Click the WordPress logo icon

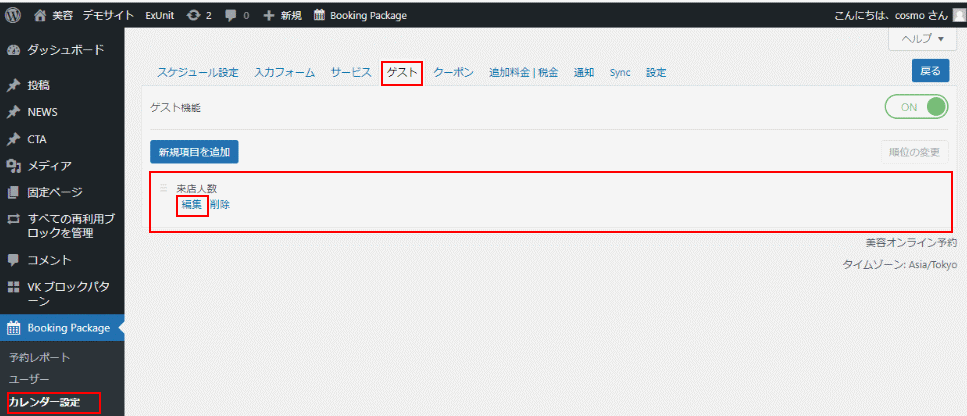(13, 15)
